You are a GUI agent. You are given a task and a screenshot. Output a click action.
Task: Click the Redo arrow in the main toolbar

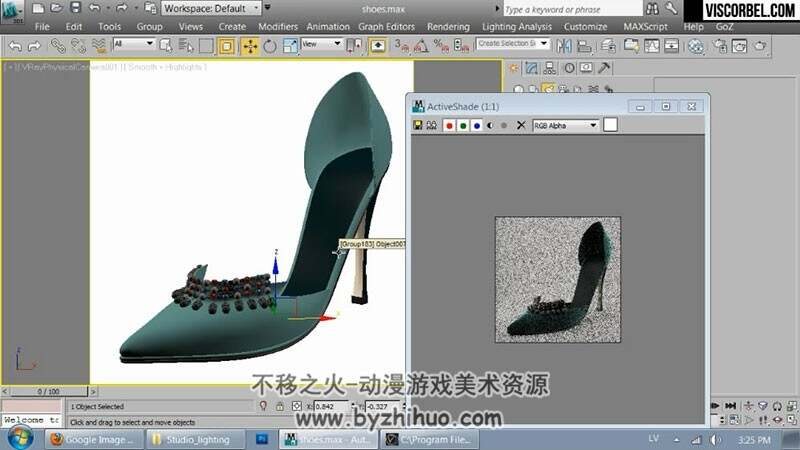click(34, 46)
